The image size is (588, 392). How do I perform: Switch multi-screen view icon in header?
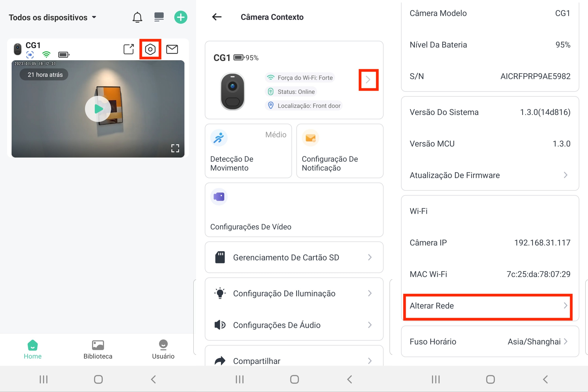pyautogui.click(x=159, y=17)
